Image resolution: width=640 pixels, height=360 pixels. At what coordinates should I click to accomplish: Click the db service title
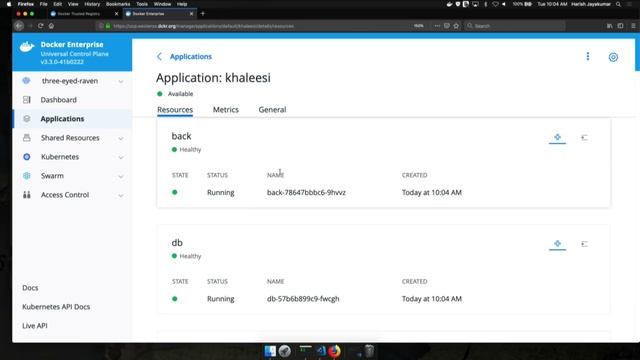tap(177, 242)
